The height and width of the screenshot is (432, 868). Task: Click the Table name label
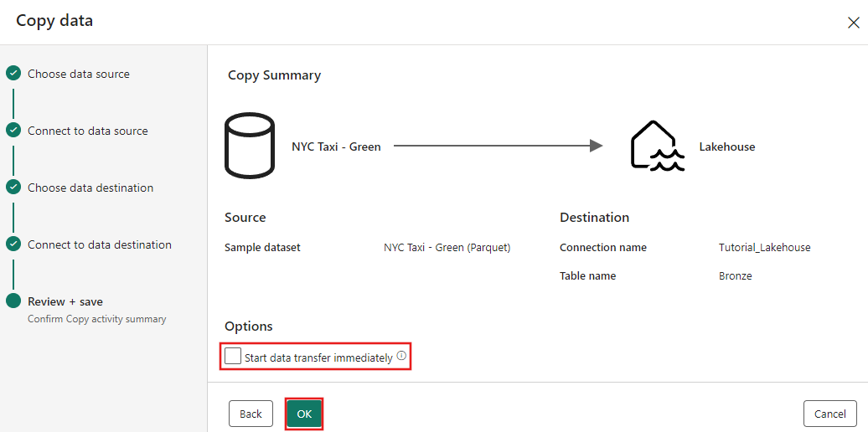[x=587, y=275]
